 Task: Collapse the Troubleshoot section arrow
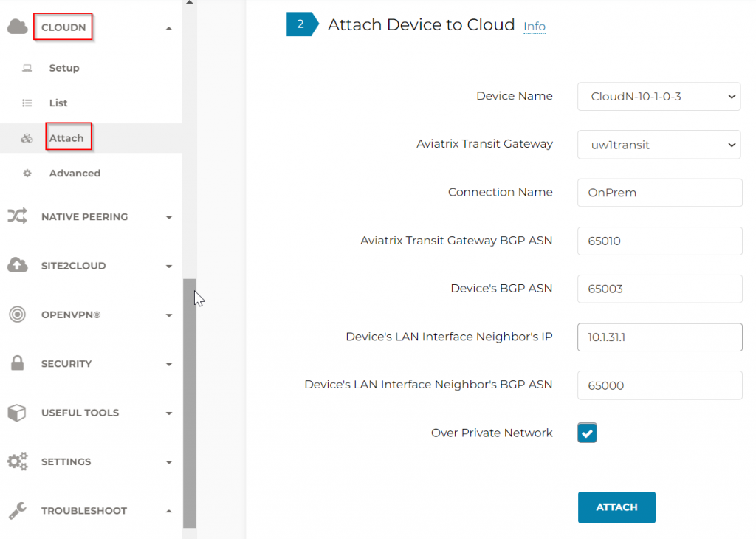point(169,511)
